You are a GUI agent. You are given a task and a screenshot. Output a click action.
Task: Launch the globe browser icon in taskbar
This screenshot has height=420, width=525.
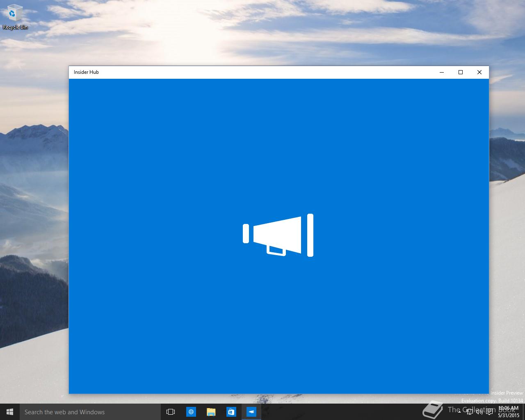[191, 412]
